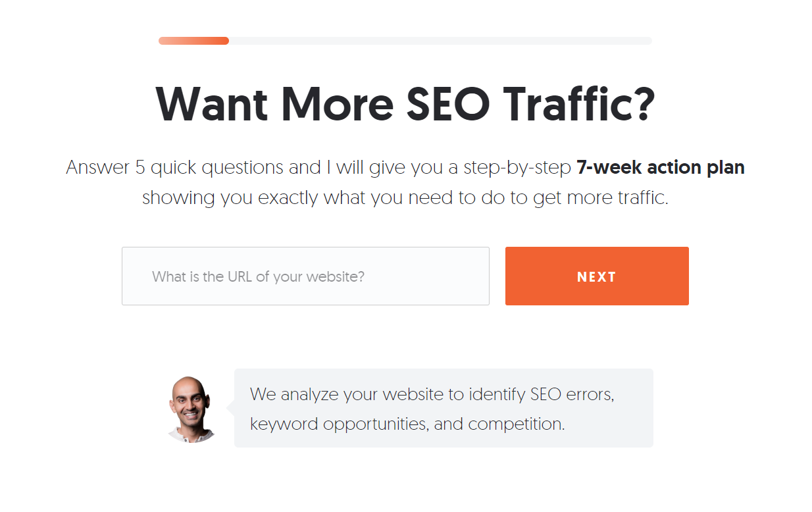Screen dimensions: 812x512
Task: Click the speech bubble pointer beside the avatar
Action: [x=231, y=409]
